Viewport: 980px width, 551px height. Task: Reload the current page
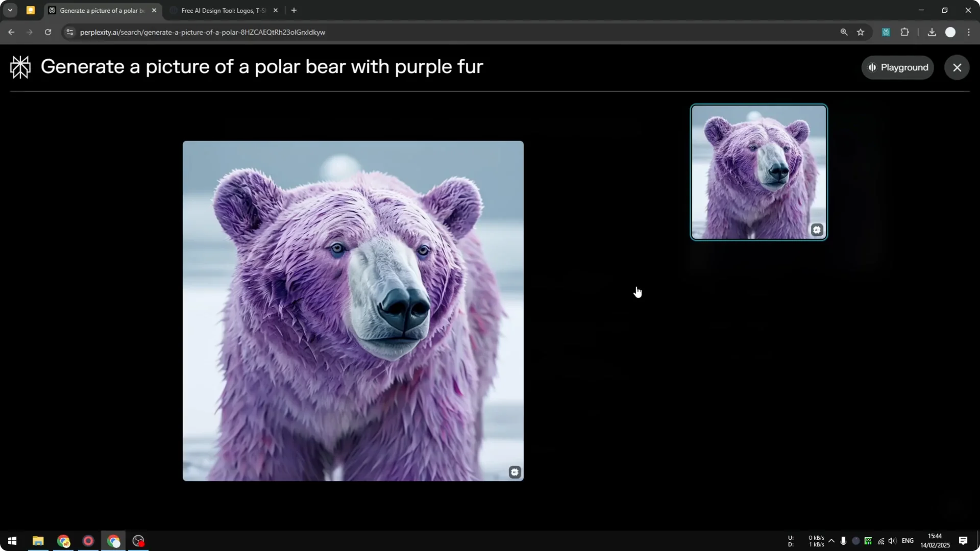pyautogui.click(x=47, y=32)
